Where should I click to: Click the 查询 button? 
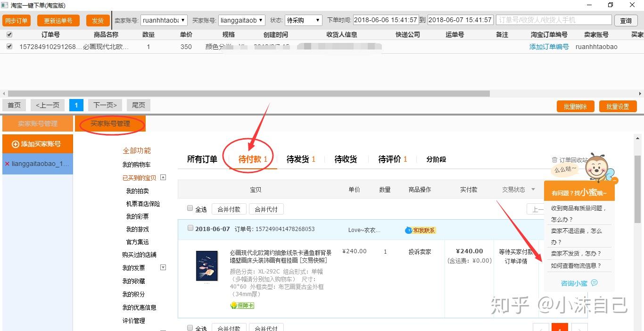626,20
